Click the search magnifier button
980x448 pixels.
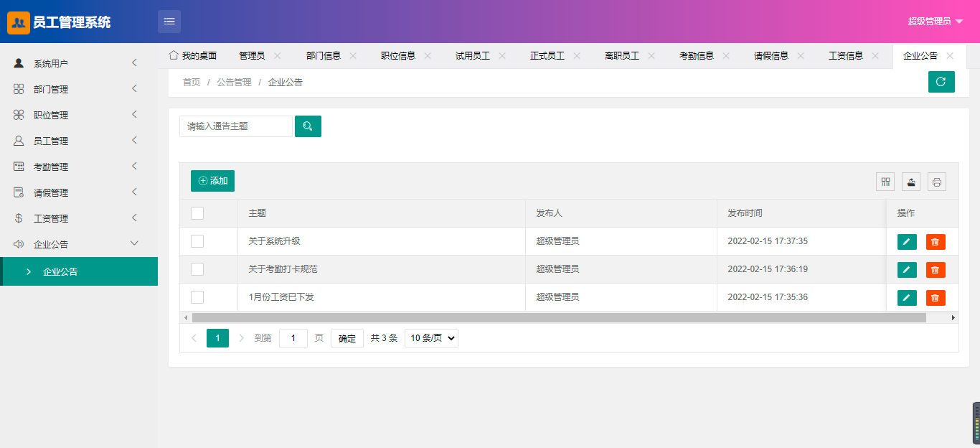[308, 126]
